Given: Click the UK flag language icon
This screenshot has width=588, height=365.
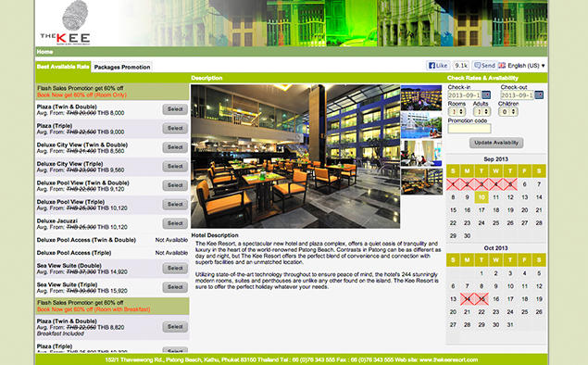Looking at the screenshot, I should pyautogui.click(x=502, y=66).
